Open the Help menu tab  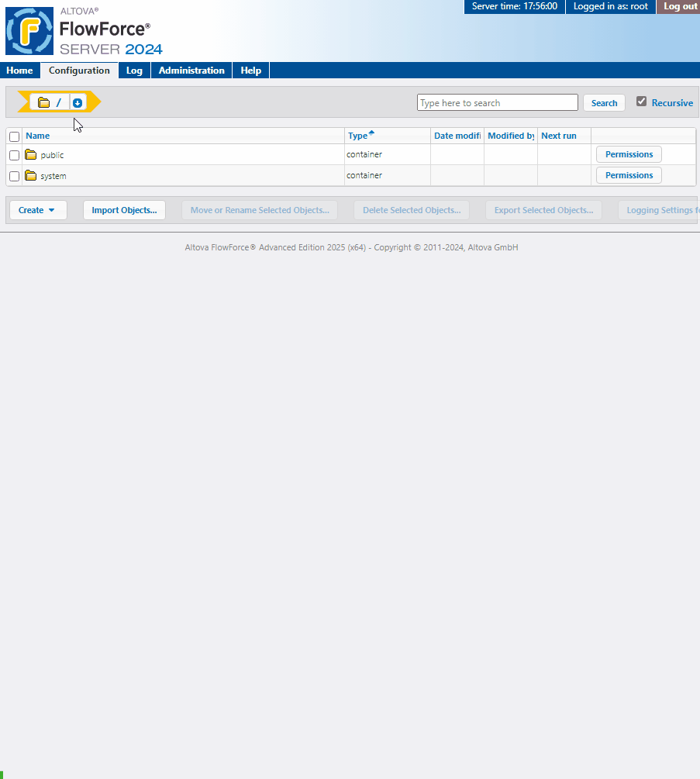point(250,71)
